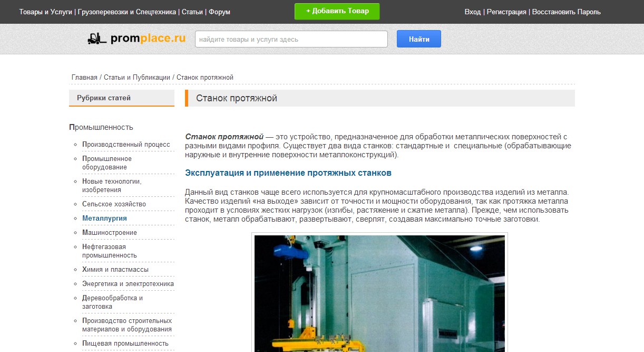Click the green Добавить Товар button
Image resolution: width=644 pixels, height=352 pixels.
click(337, 11)
